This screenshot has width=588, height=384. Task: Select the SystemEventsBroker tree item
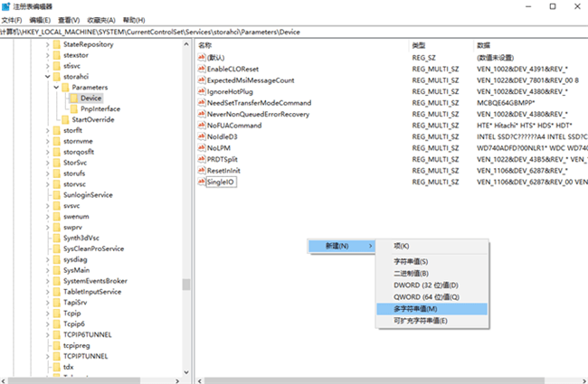click(95, 281)
